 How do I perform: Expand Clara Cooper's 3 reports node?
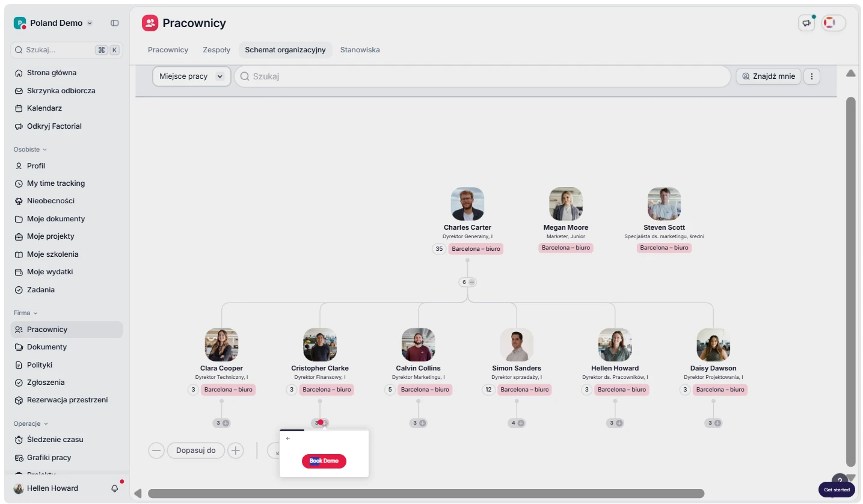(222, 423)
